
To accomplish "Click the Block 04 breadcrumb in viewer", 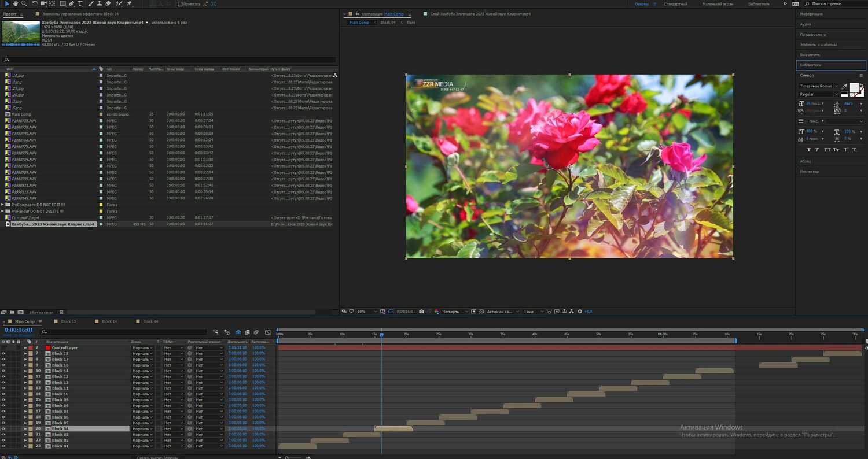I will tap(388, 23).
